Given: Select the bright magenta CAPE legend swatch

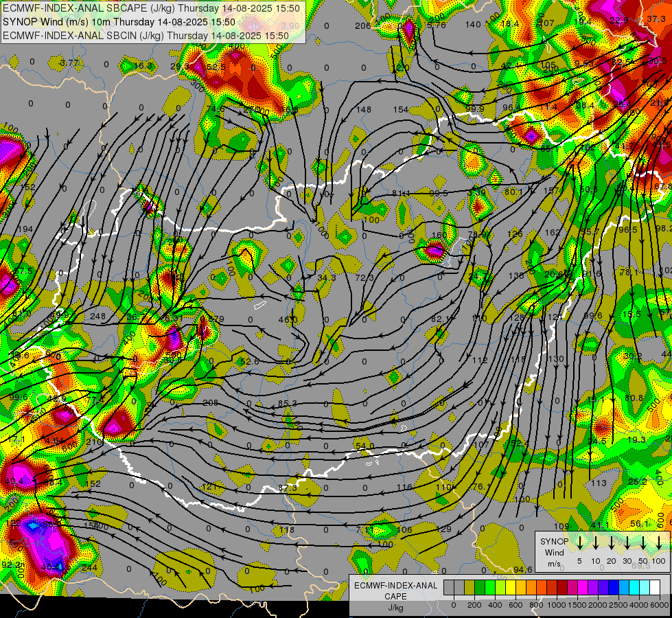Looking at the screenshot, I should pos(583,587).
